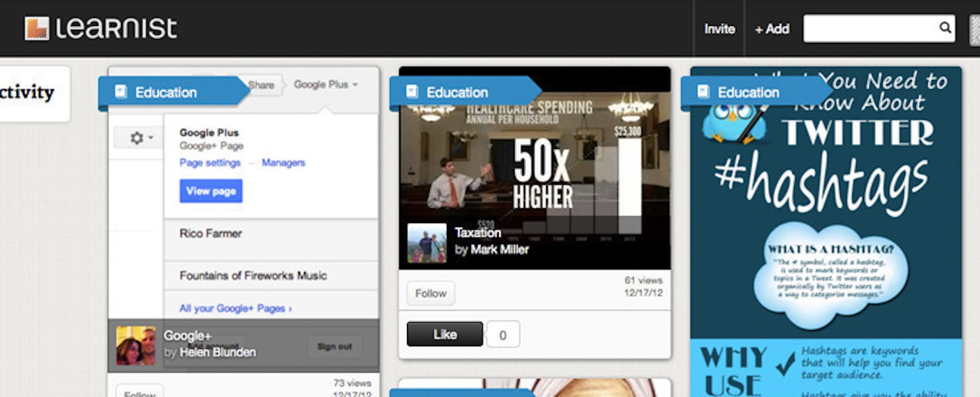Open Helen Blunden author link

pyautogui.click(x=217, y=352)
